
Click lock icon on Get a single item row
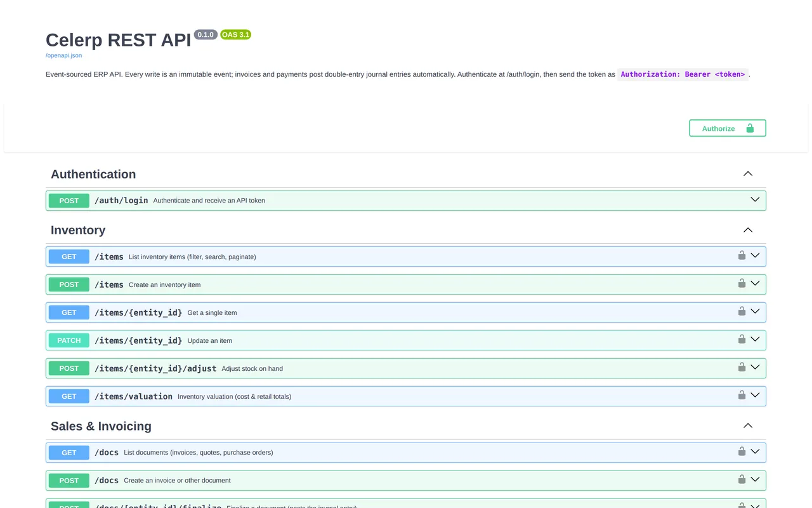[742, 311]
